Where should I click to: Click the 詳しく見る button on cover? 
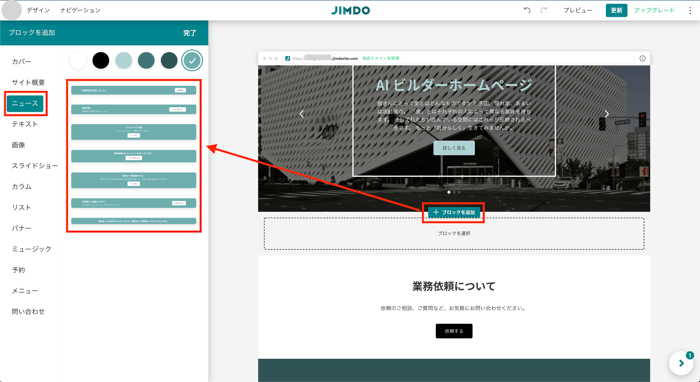click(x=454, y=148)
